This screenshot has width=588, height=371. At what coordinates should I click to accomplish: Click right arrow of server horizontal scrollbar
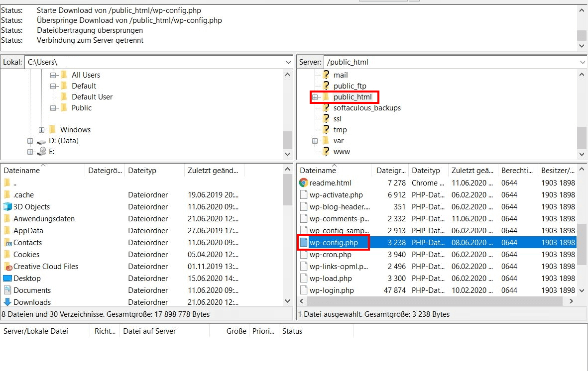(x=571, y=301)
